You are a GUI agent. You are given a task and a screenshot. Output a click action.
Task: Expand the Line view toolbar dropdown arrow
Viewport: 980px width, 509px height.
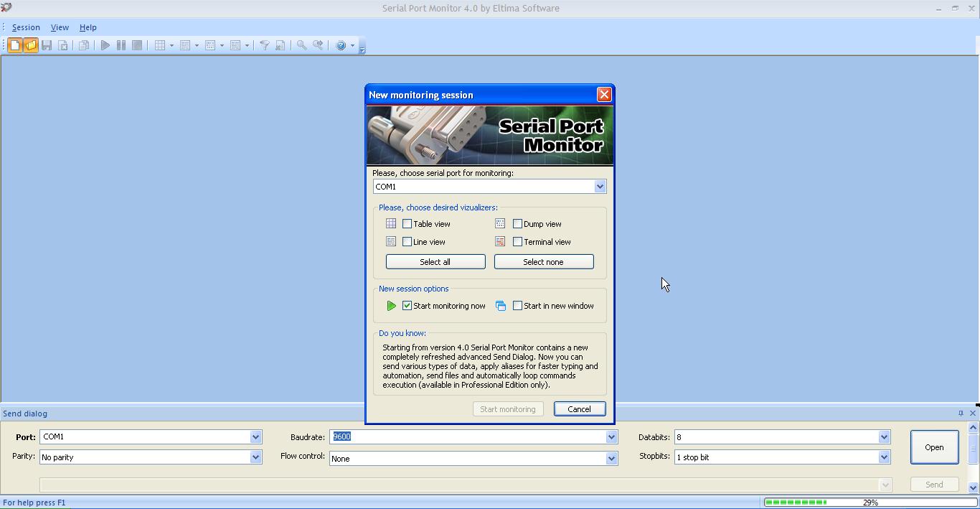click(x=197, y=45)
